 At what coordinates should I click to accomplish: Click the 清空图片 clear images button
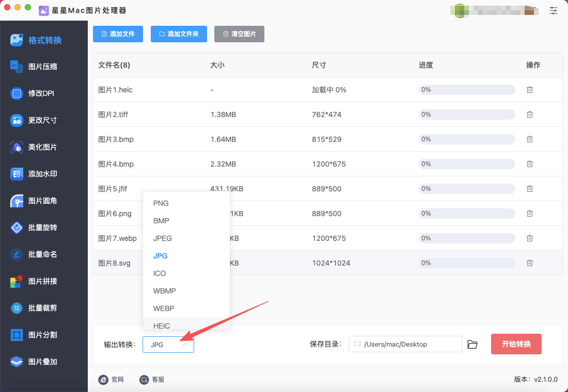[x=239, y=34]
